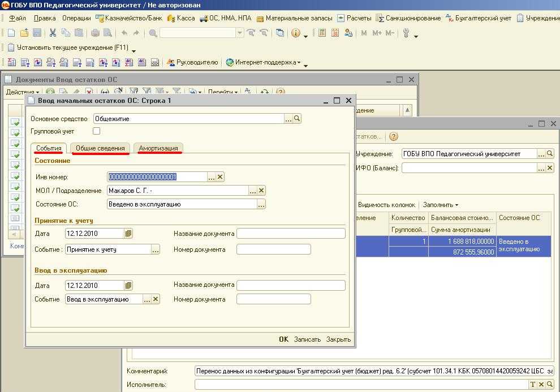The image size is (560, 392).
Task: Open the wrench service tools icon
Action: click(406, 33)
